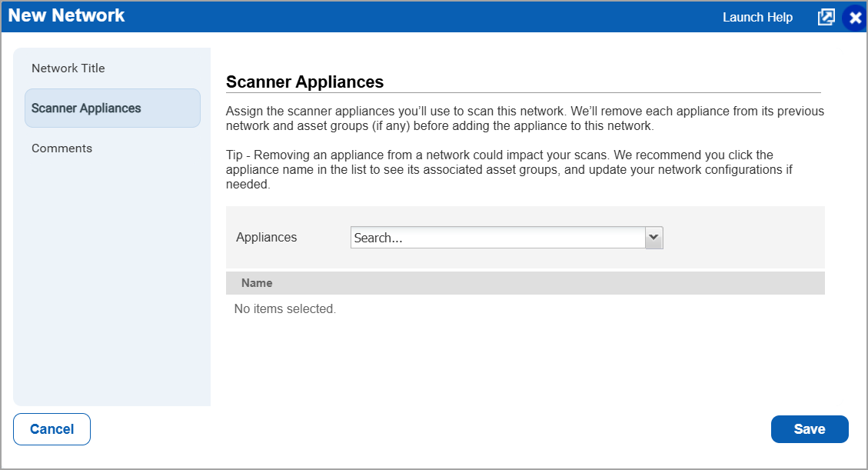Open help in new window icon
Viewport: 868px width, 470px height.
[826, 17]
